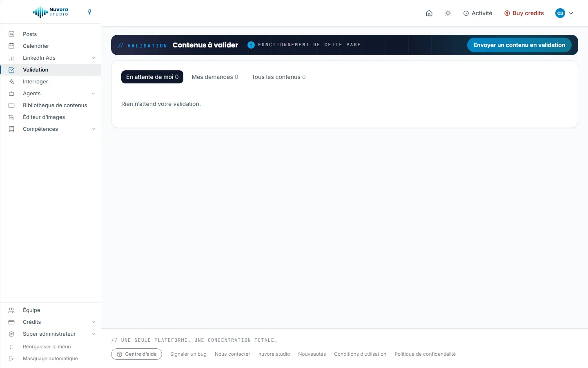Click Nouveautés footer link
The width and height of the screenshot is (588, 368).
point(312,354)
